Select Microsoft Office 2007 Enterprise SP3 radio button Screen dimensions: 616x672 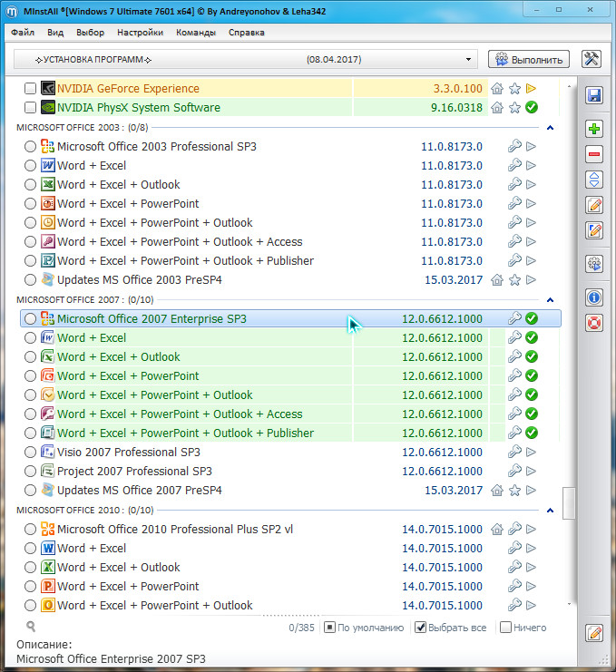point(30,318)
